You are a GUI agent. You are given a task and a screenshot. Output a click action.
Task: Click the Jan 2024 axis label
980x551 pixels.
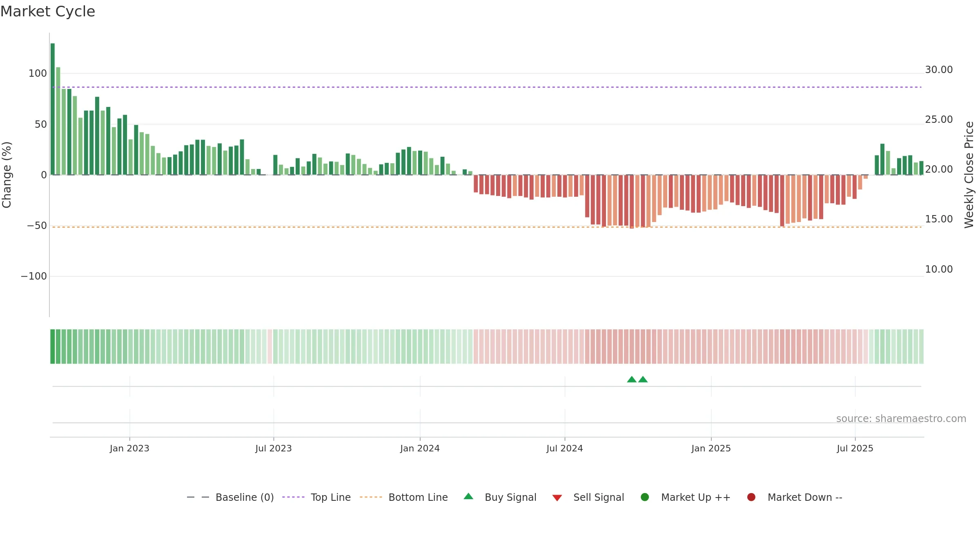click(x=420, y=448)
